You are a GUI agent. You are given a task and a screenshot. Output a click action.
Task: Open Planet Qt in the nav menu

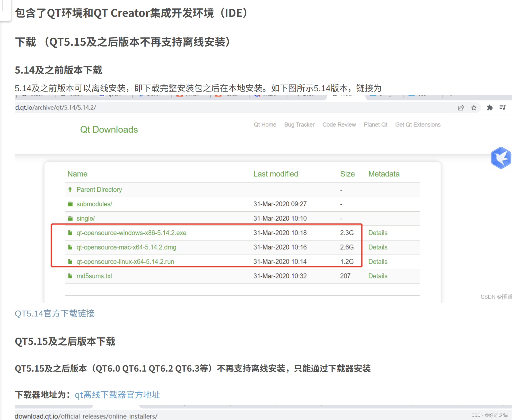point(375,125)
